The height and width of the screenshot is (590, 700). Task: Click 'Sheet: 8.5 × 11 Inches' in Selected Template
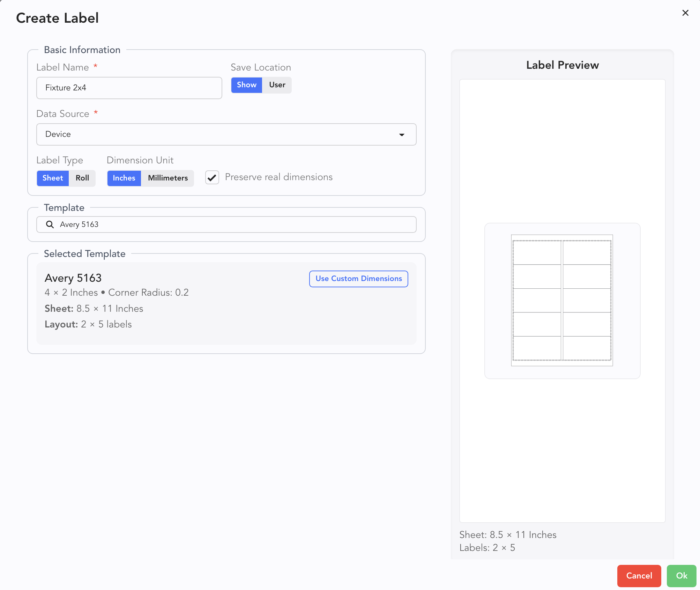(x=94, y=309)
